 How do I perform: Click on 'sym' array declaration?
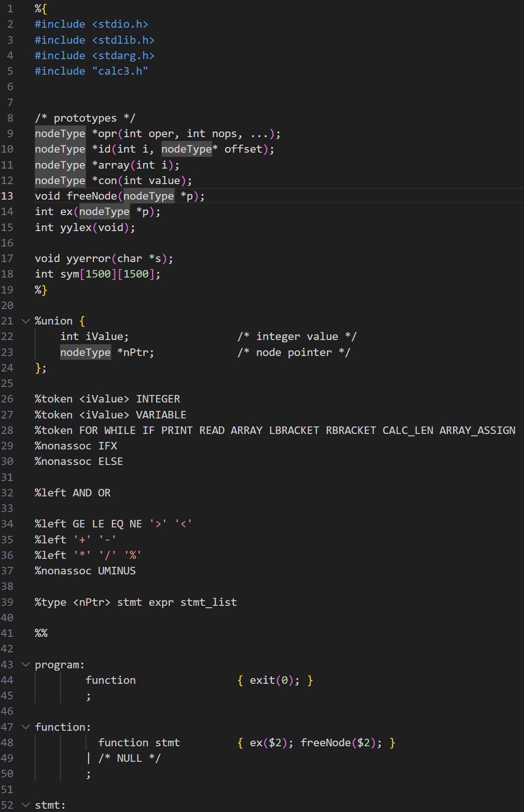coord(69,274)
